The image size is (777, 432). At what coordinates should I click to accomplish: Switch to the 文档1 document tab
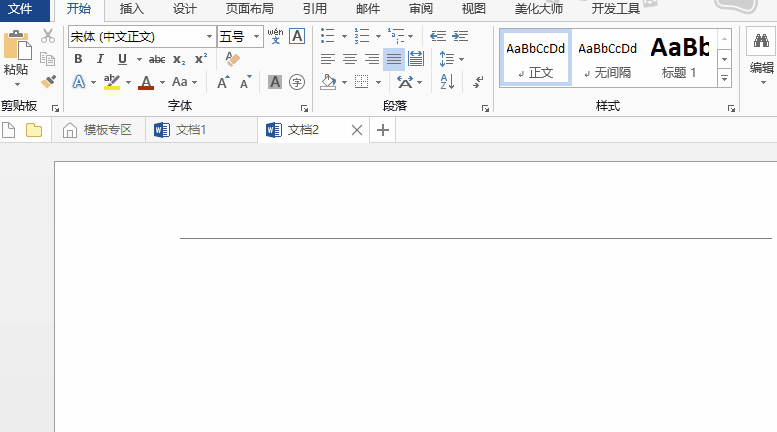[190, 130]
